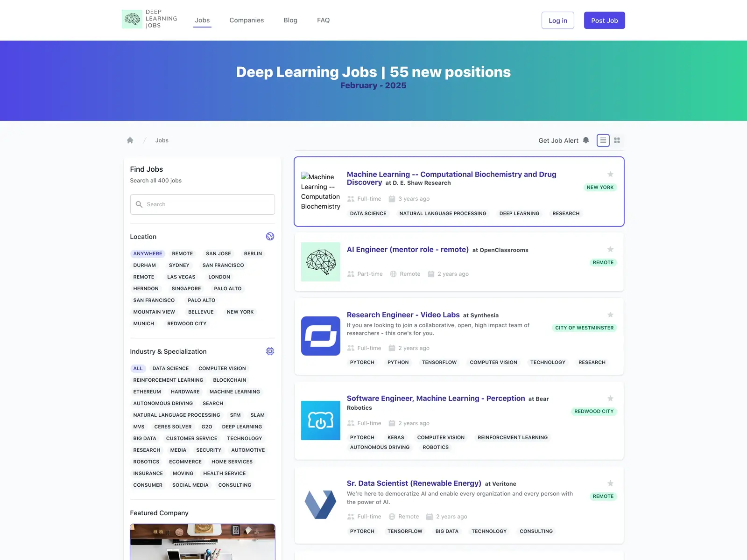Click the Jobs breadcrumb link

pos(162,140)
